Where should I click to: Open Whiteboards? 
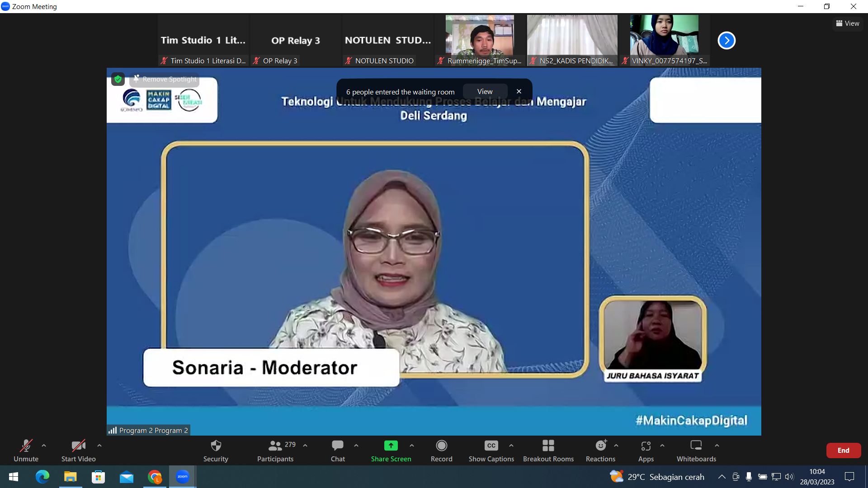point(696,450)
